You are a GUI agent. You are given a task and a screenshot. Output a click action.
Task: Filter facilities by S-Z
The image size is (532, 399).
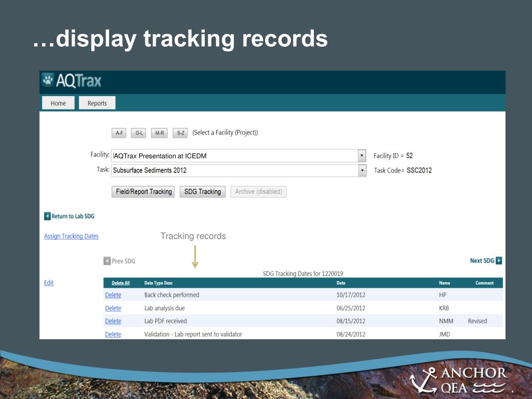180,133
